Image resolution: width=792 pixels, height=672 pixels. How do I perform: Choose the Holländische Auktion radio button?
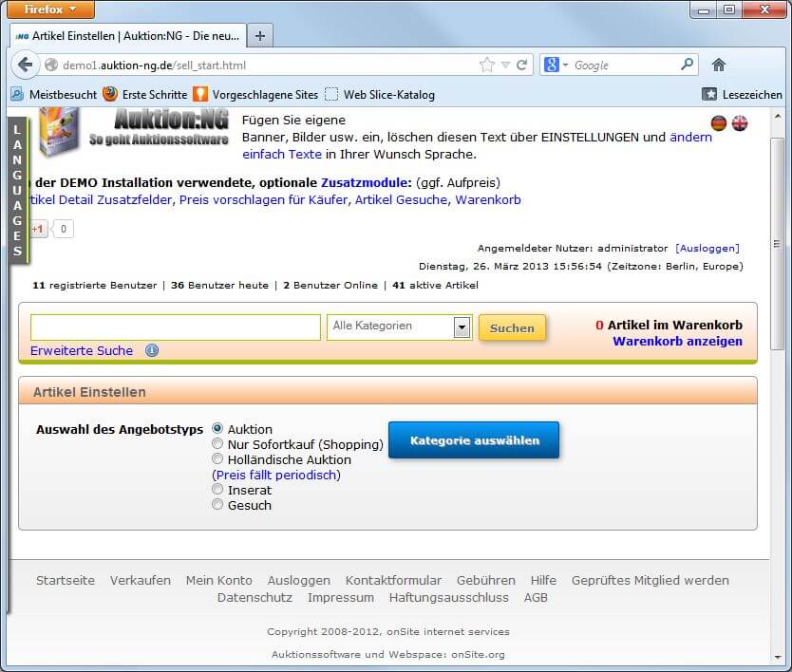217,459
